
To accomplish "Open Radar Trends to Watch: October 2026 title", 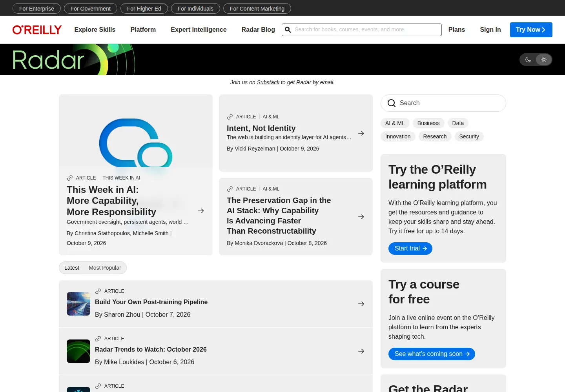I will [151, 349].
